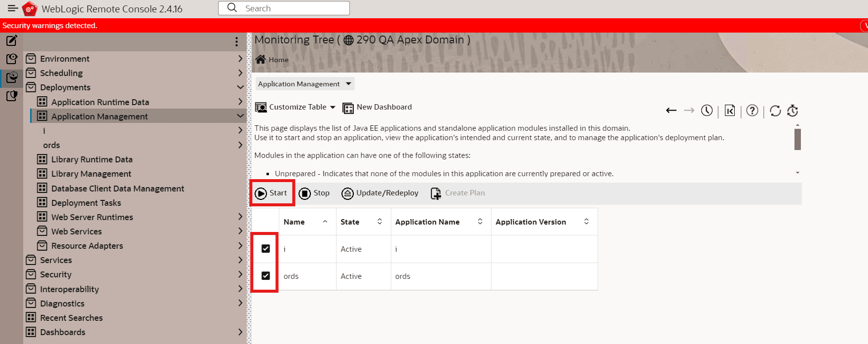
Task: Click the Start application button
Action: [x=271, y=193]
